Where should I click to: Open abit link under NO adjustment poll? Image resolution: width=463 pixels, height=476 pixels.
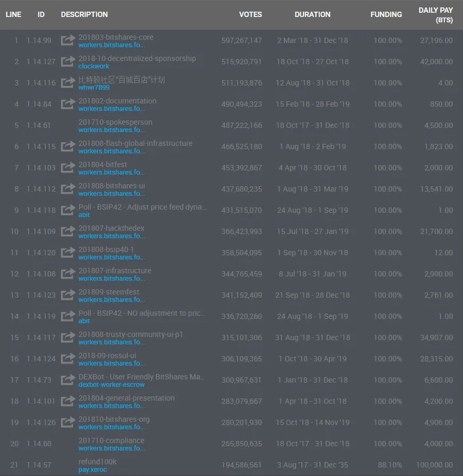pyautogui.click(x=84, y=321)
